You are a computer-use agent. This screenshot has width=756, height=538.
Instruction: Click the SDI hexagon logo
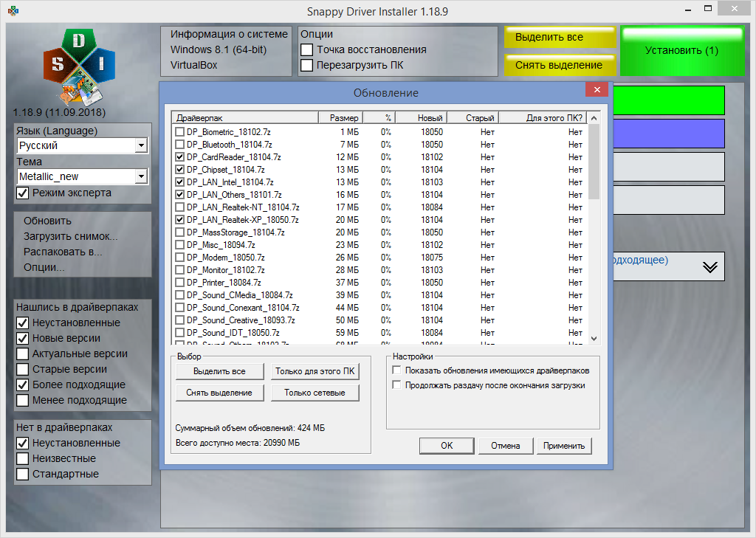[x=80, y=67]
